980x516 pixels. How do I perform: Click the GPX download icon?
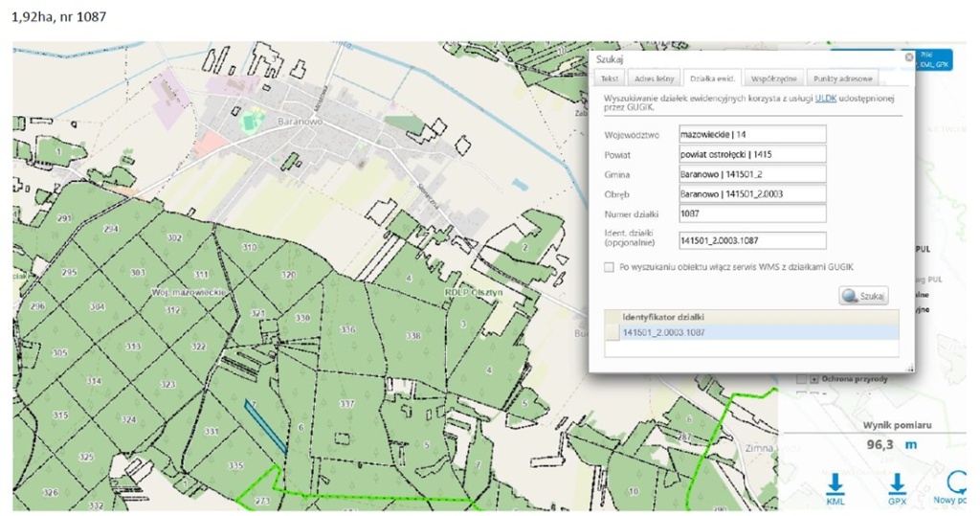897,482
